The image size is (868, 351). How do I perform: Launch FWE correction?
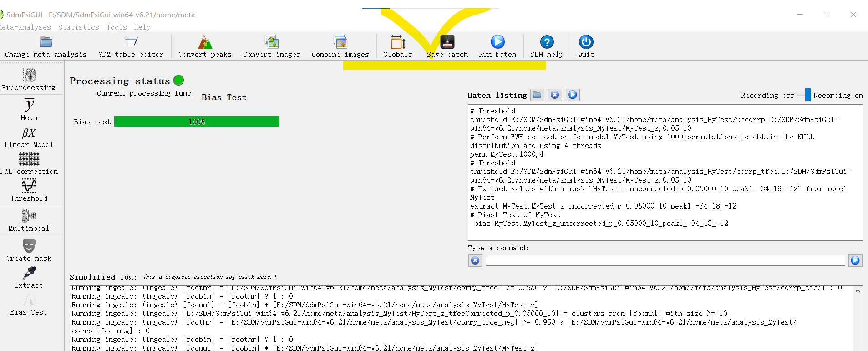29,163
